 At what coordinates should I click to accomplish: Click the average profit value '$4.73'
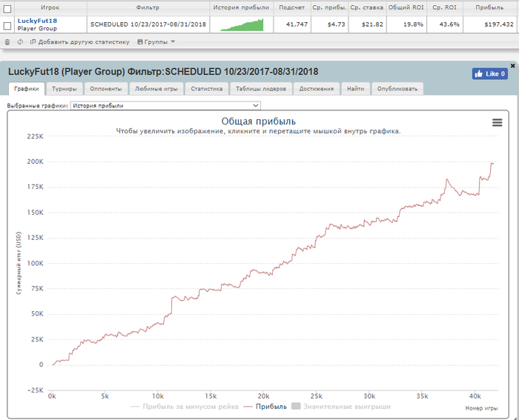click(x=336, y=24)
